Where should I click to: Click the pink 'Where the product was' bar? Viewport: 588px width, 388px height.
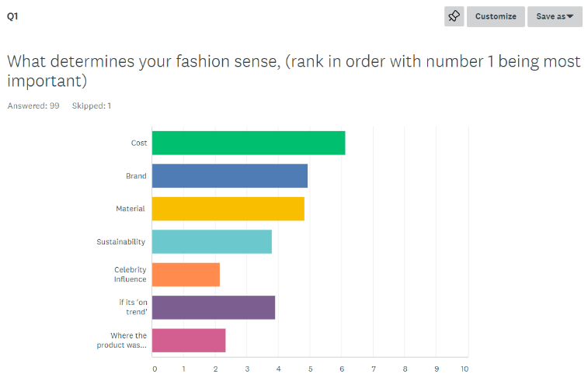[x=189, y=341]
